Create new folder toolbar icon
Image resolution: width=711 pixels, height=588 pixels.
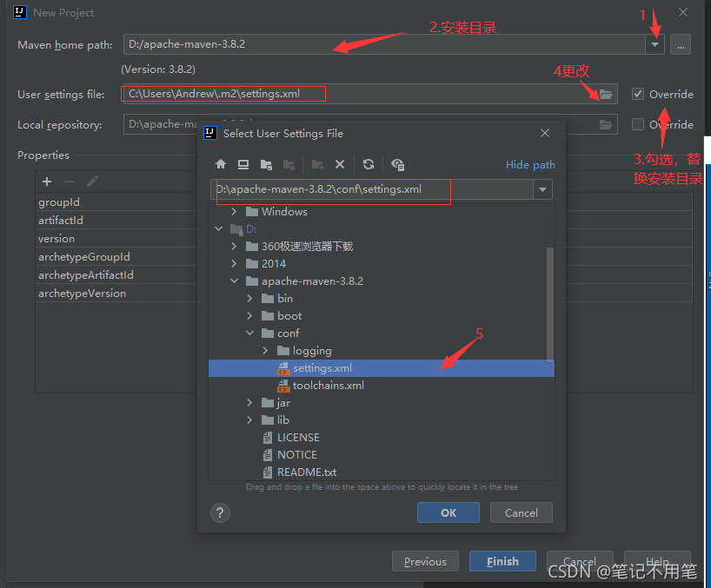coord(318,164)
